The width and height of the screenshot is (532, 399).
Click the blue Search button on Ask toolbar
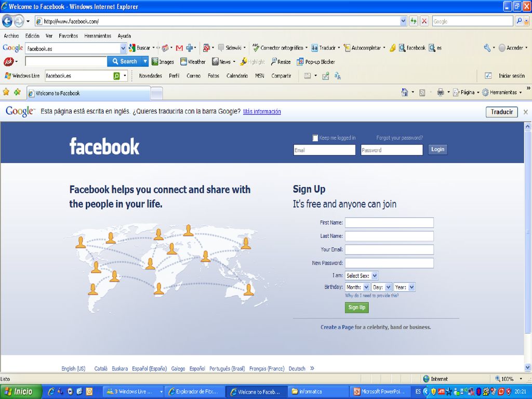125,61
